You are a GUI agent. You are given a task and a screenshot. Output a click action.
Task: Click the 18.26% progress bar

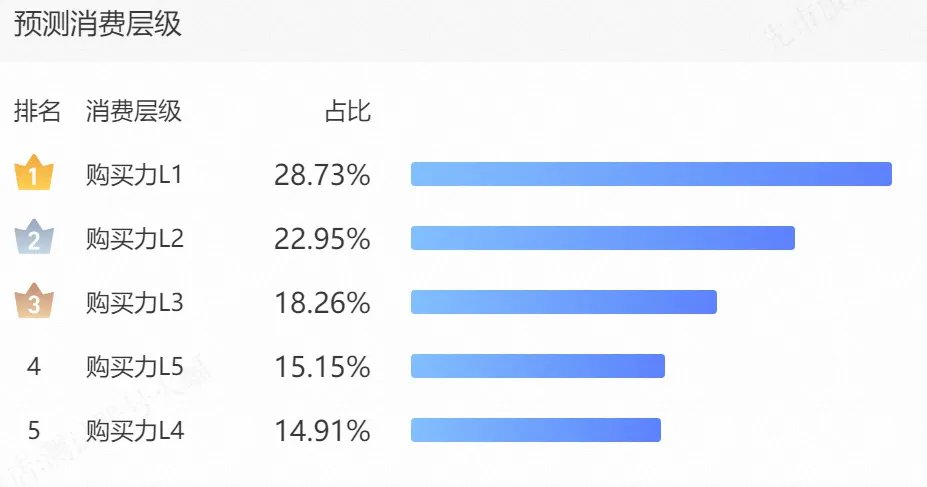564,302
